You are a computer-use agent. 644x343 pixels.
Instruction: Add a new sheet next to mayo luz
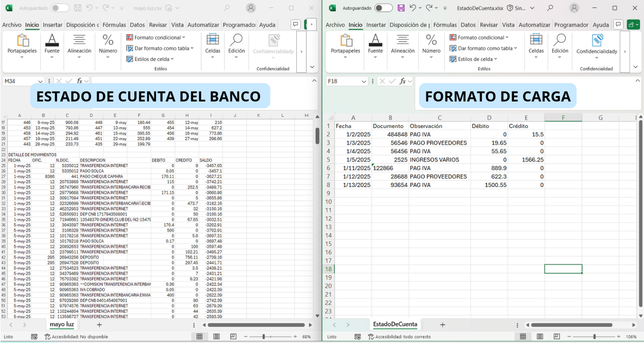pos(99,325)
